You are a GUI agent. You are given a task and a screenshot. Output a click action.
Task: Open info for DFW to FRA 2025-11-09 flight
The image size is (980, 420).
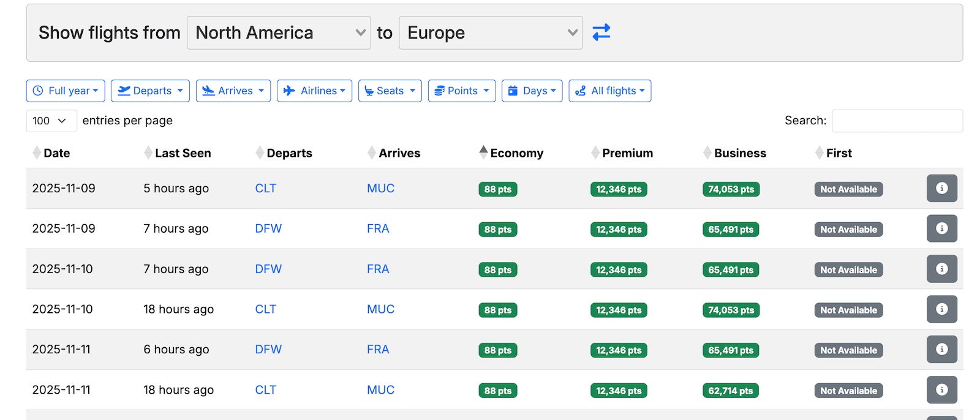tap(941, 229)
